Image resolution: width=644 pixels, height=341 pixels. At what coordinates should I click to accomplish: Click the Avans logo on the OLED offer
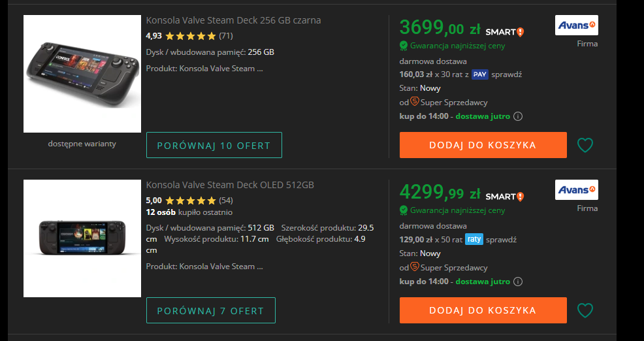576,190
